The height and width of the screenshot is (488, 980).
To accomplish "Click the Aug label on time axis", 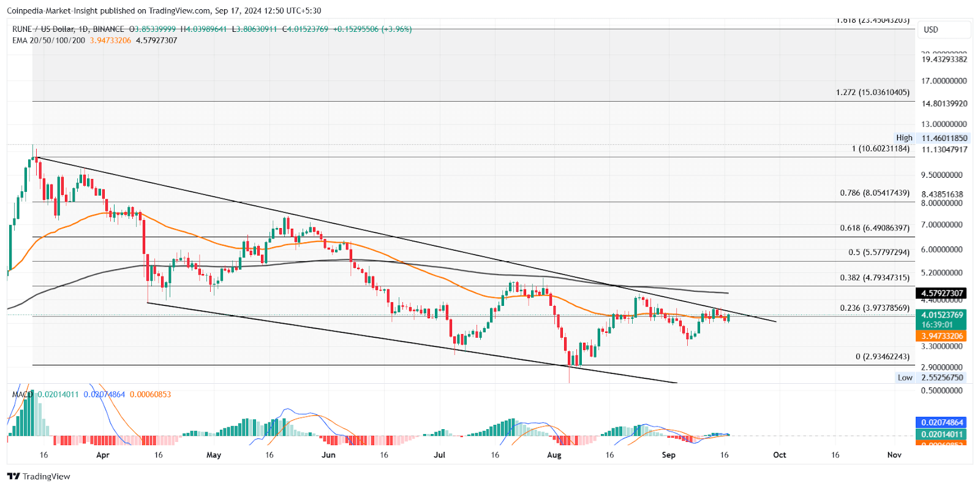I will point(554,455).
